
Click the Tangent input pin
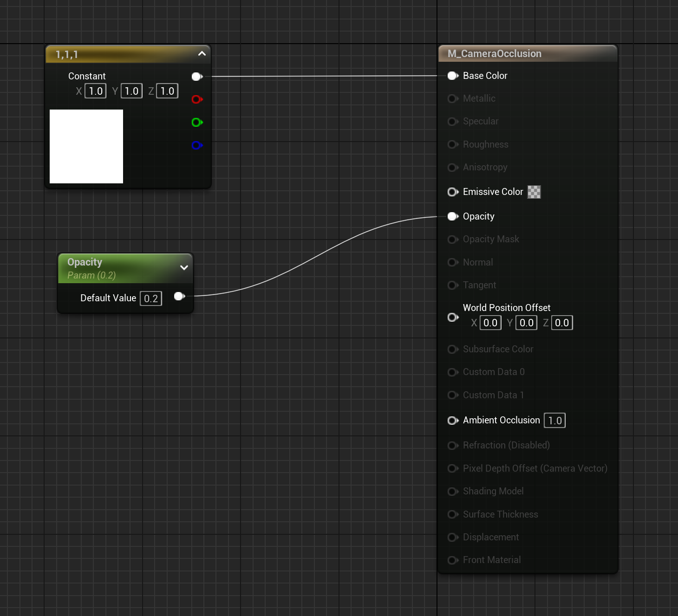pyautogui.click(x=453, y=285)
